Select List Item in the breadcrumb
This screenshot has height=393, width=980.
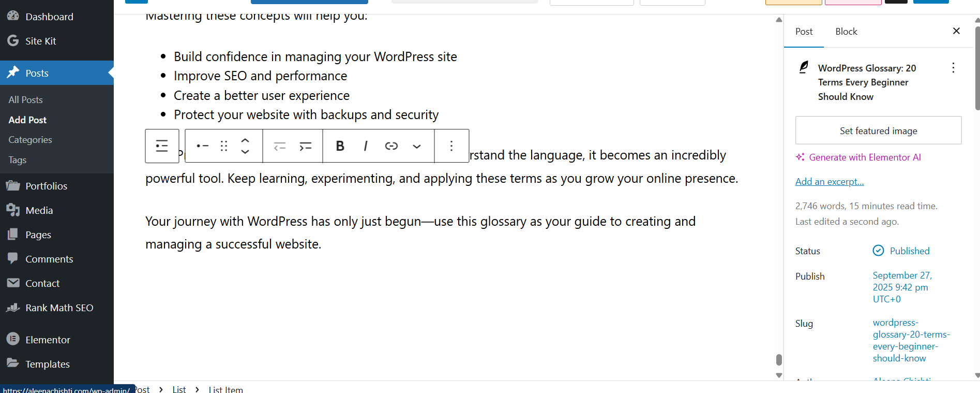point(225,389)
